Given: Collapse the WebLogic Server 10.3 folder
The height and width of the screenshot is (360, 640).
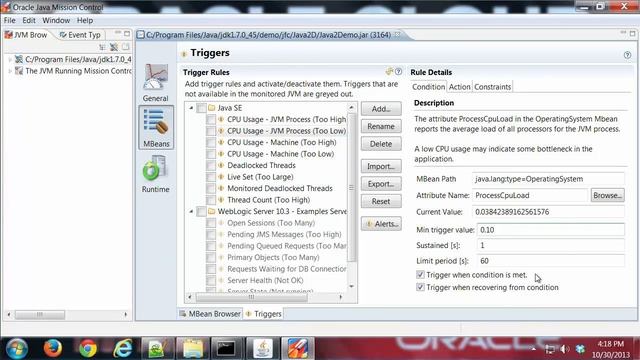Looking at the screenshot, I should click(191, 211).
